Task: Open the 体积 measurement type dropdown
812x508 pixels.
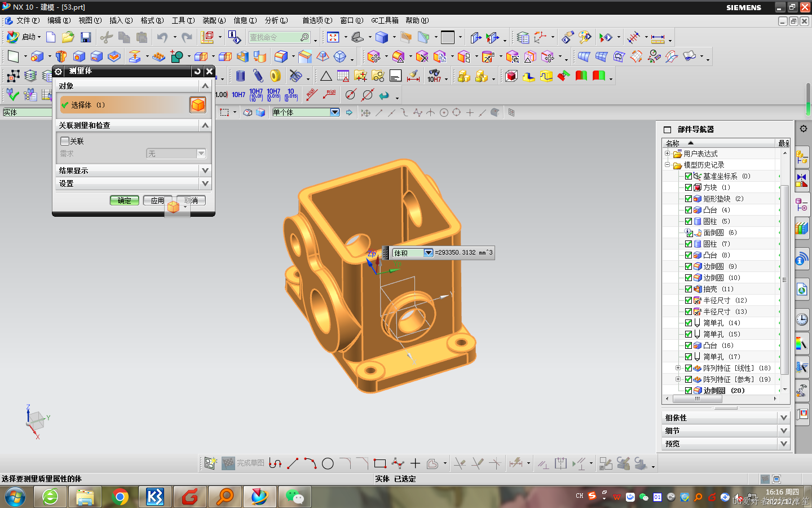Action: [x=428, y=253]
